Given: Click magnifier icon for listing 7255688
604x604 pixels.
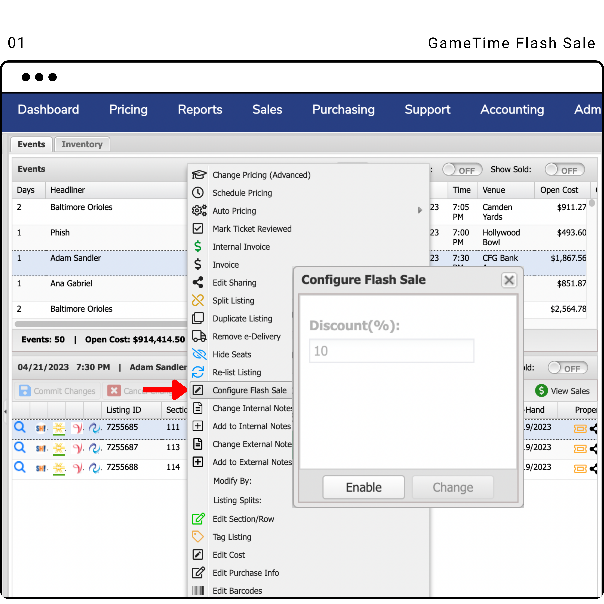Looking at the screenshot, I should coord(20,467).
